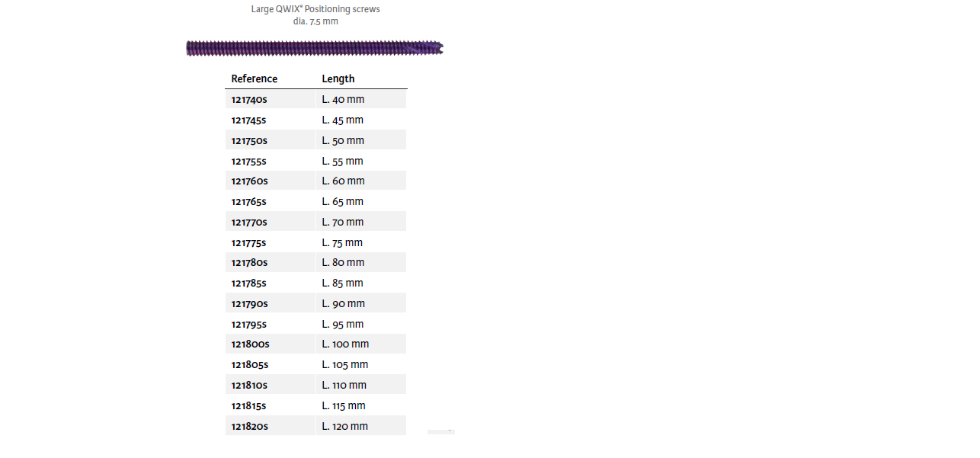The height and width of the screenshot is (458, 980).
Task: Click the Reference column header
Action: pyautogui.click(x=255, y=78)
